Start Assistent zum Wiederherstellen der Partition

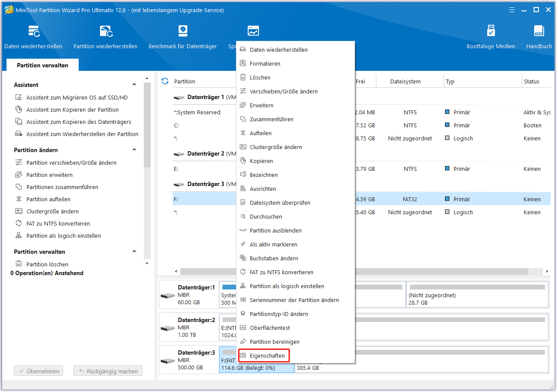tap(82, 134)
